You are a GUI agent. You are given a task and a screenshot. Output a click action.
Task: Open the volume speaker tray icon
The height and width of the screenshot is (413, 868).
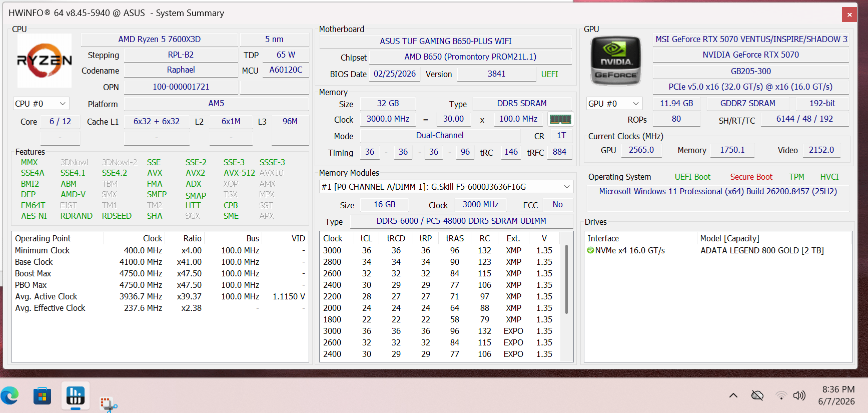point(799,395)
